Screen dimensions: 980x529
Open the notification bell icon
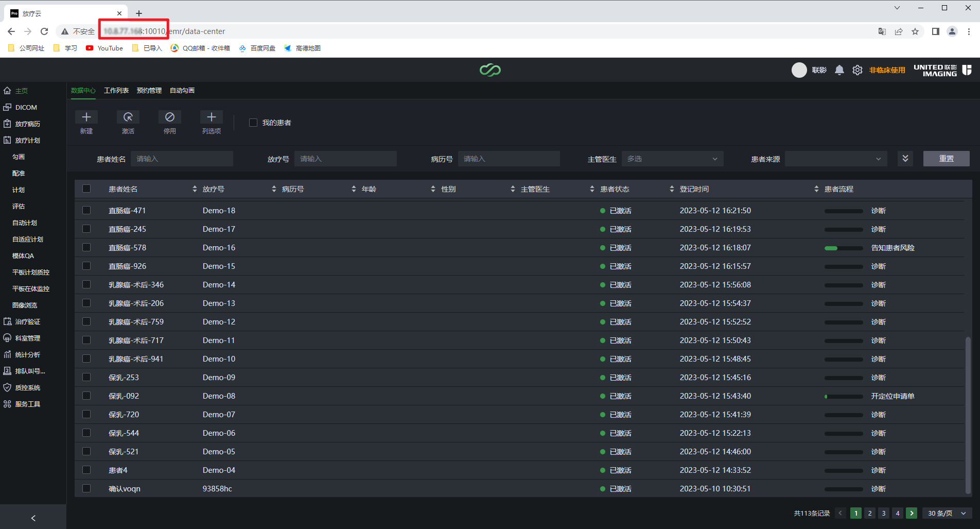839,70
